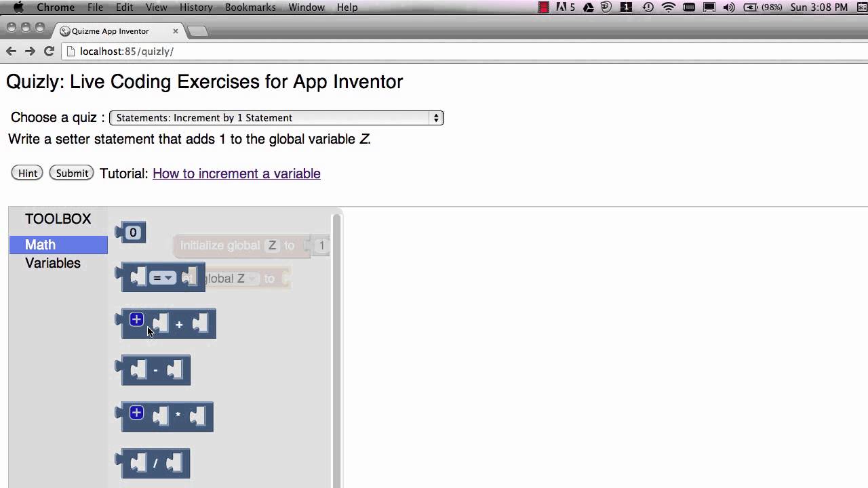The width and height of the screenshot is (868, 488).
Task: Open the View menu
Action: [157, 7]
